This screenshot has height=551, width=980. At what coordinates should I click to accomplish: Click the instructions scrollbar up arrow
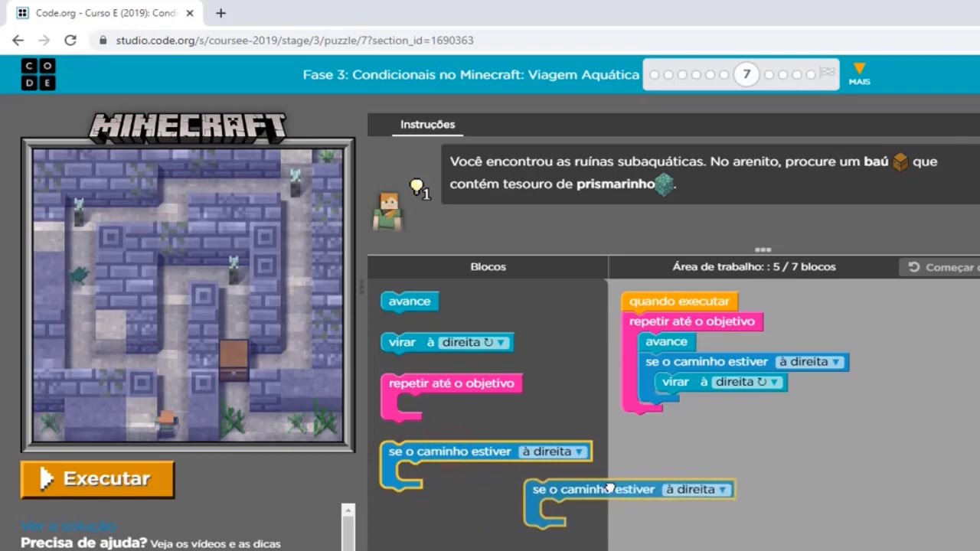(x=348, y=510)
